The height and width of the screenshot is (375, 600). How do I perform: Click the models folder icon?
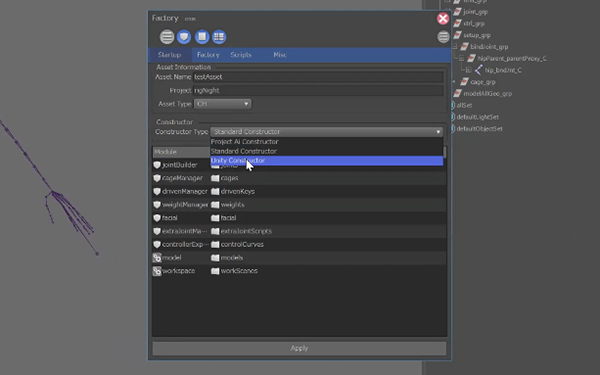pos(215,258)
